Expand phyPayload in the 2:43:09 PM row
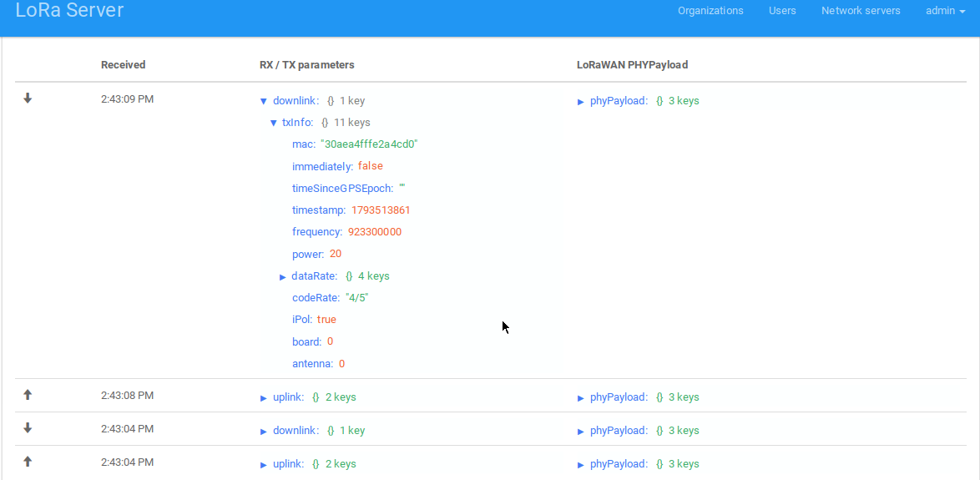The image size is (980, 480). [581, 101]
